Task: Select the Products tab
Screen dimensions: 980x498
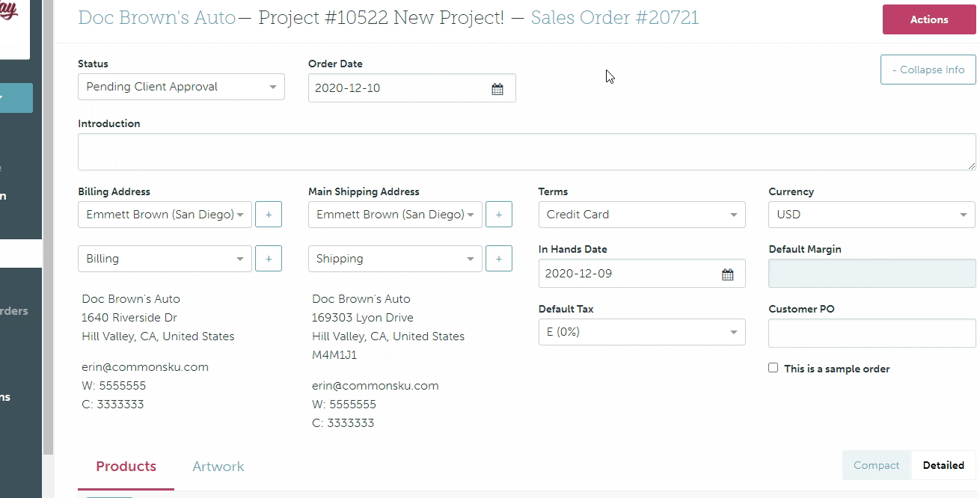Action: [x=126, y=467]
